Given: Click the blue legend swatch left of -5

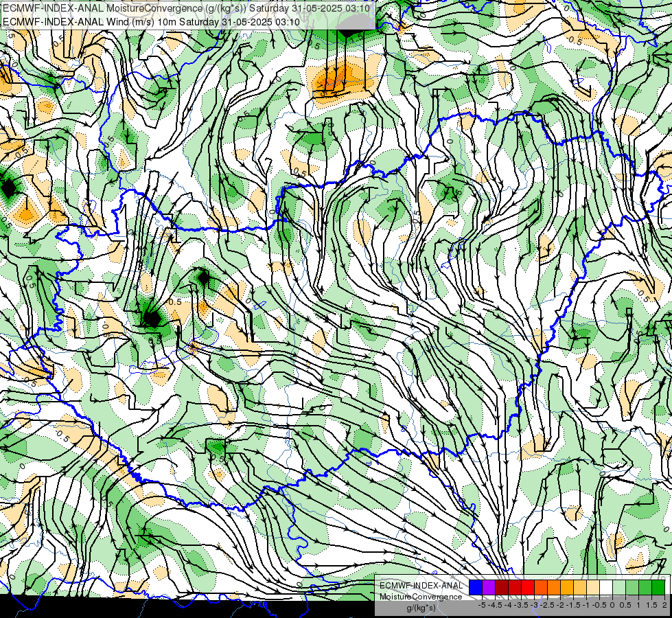Looking at the screenshot, I should click(x=476, y=587).
